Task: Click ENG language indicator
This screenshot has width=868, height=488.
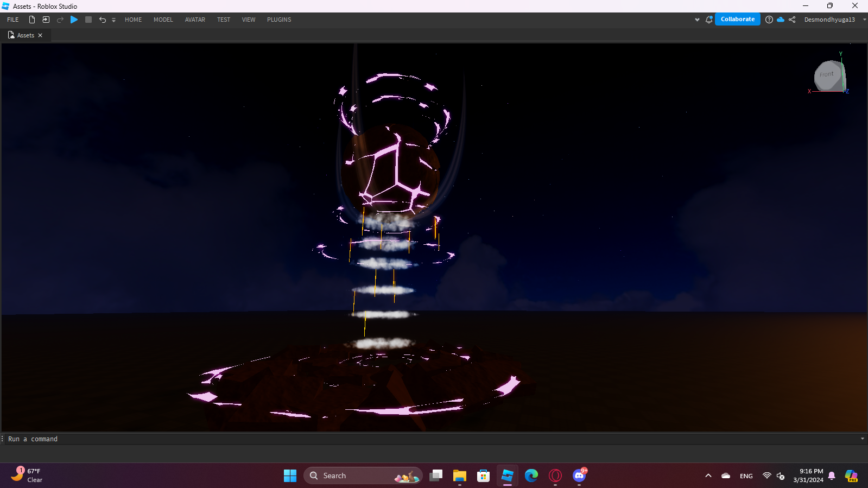Action: click(x=746, y=476)
